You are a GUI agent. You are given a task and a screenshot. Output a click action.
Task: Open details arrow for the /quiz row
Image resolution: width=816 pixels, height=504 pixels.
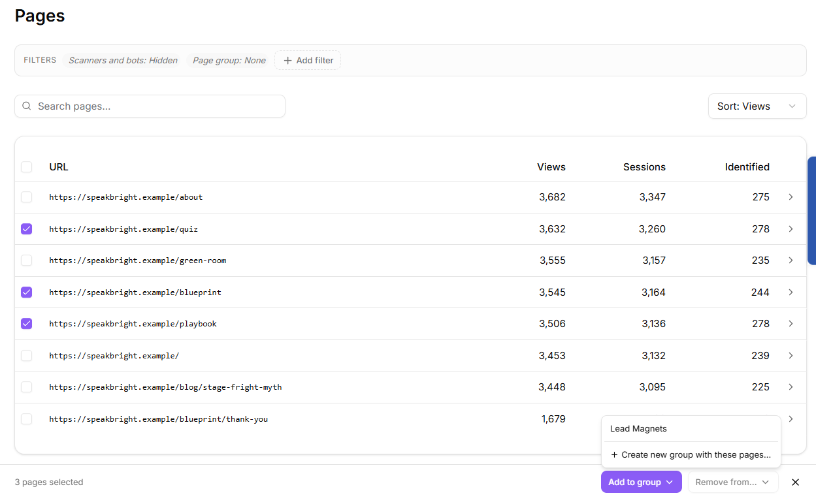pos(791,229)
